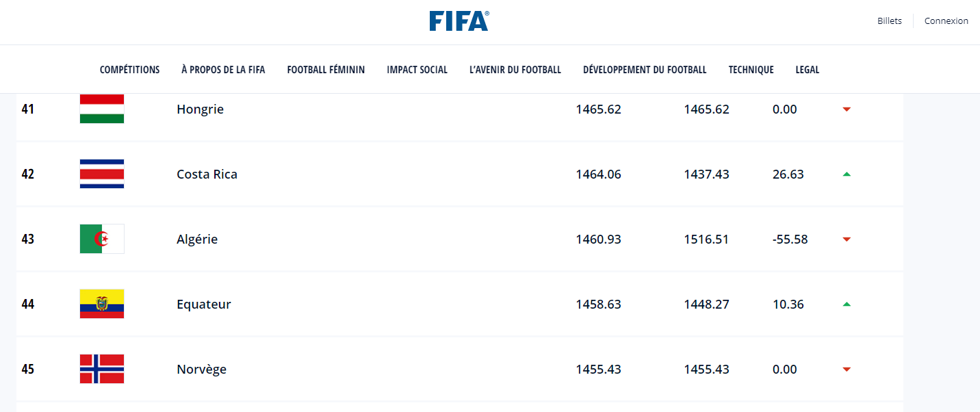This screenshot has width=980, height=412.
Task: Click the Ecuador flag icon
Action: (102, 304)
